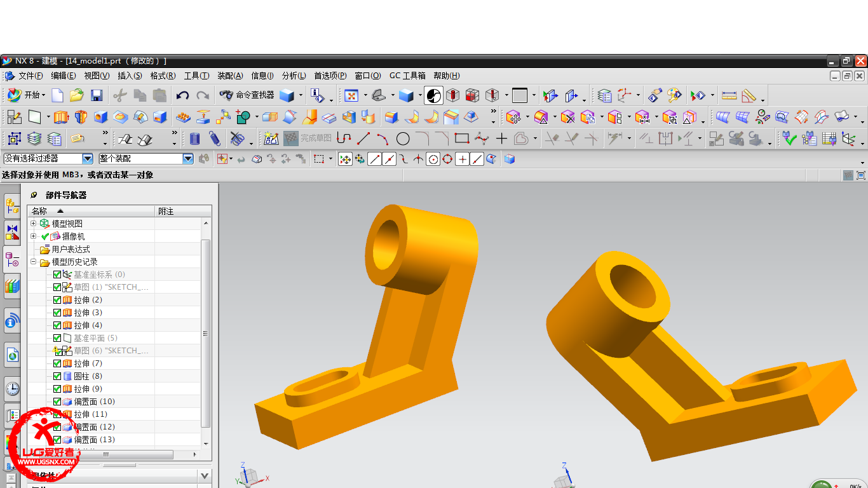The width and height of the screenshot is (868, 488).
Task: Sort by the 名称 column header
Action: (x=92, y=211)
